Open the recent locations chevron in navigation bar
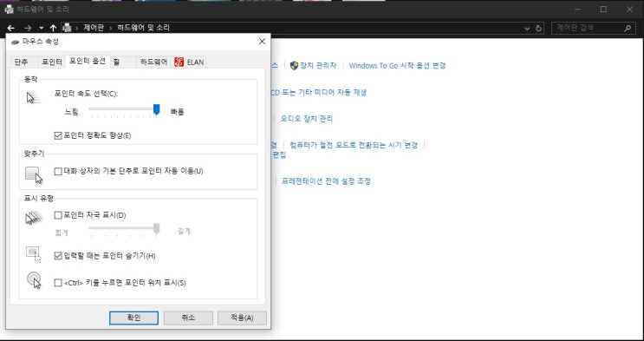The image size is (644, 341). click(x=41, y=28)
